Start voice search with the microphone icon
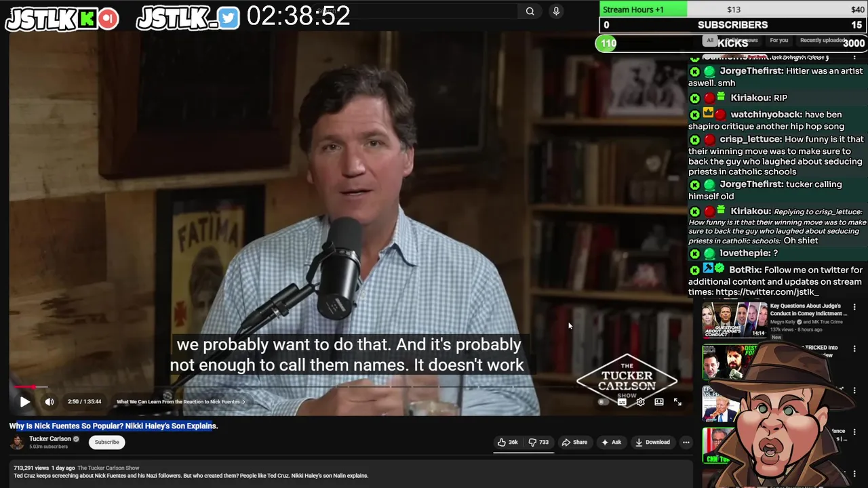868x488 pixels. click(556, 11)
